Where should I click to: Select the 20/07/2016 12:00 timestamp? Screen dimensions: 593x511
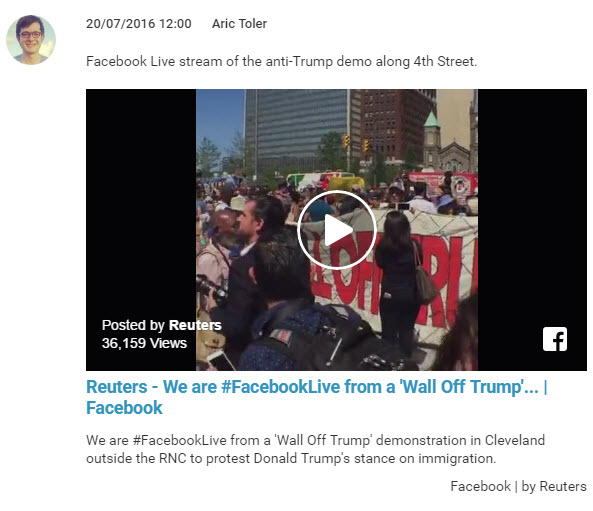pos(139,23)
